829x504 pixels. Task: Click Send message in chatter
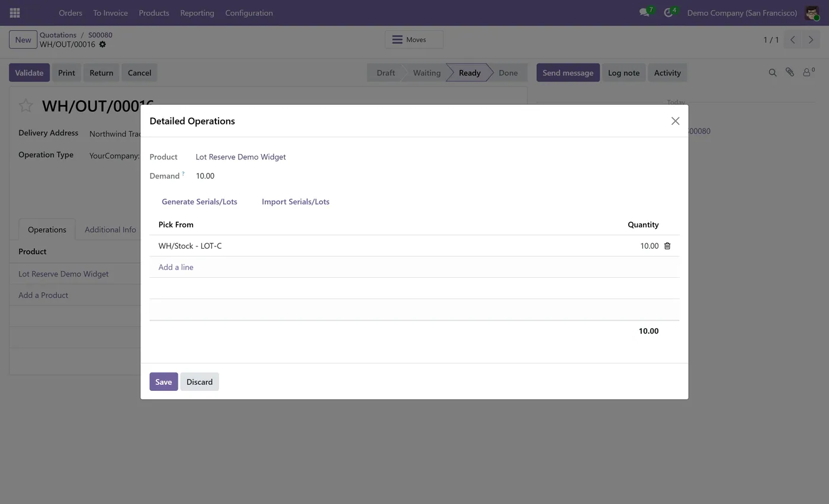568,73
